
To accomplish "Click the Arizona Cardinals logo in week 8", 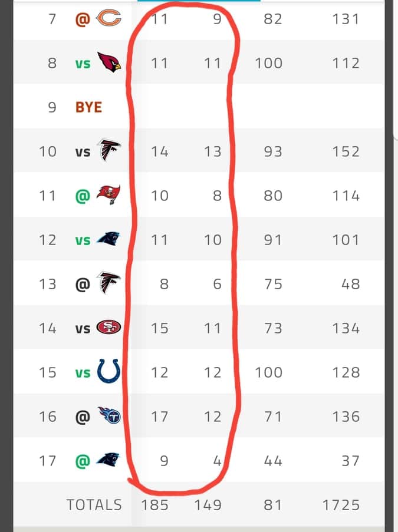I will pos(109,62).
